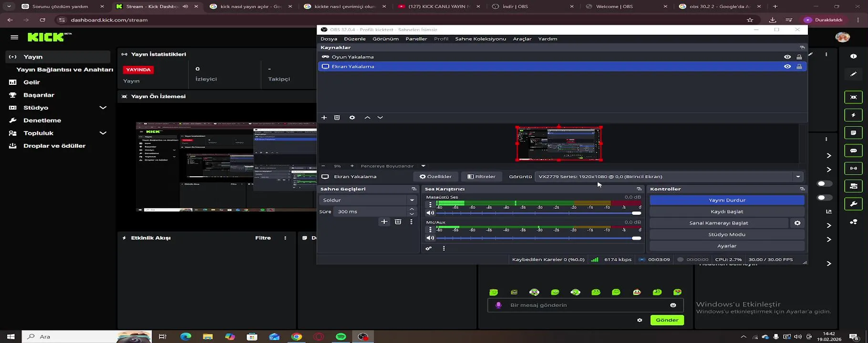868x343 pixels.
Task: Open Spotify from the taskbar
Action: click(x=341, y=337)
